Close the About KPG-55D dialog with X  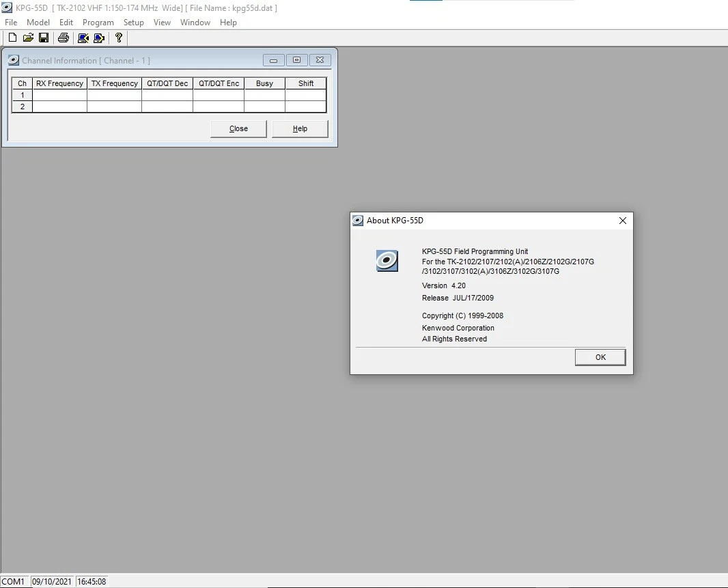pyautogui.click(x=623, y=221)
